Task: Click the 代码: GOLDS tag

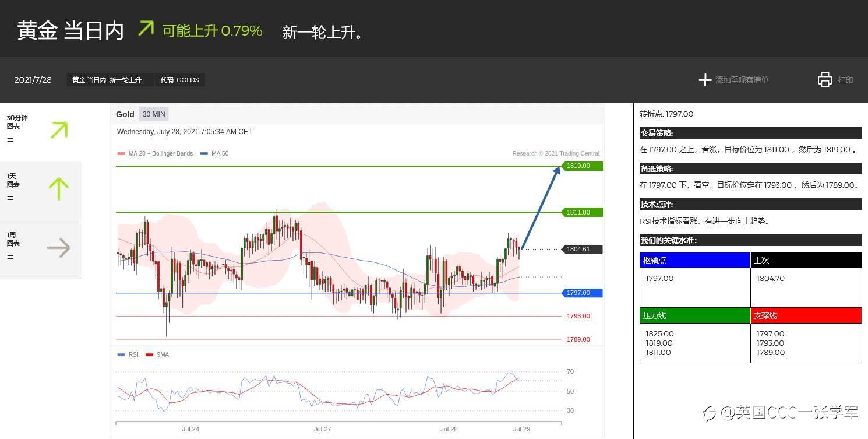Action: point(179,80)
